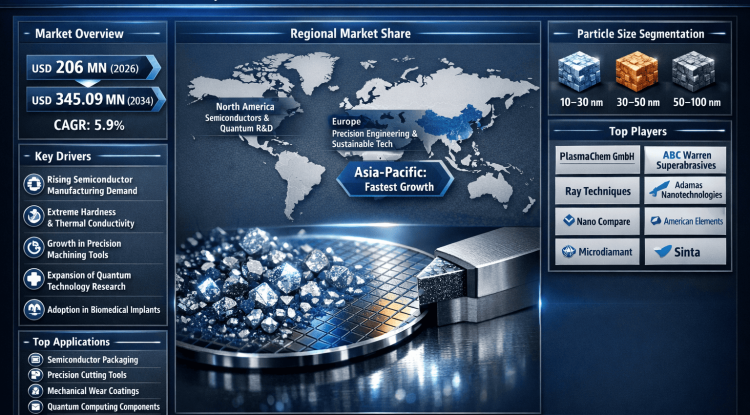
Task: Click the Top Players heading
Action: (x=638, y=131)
